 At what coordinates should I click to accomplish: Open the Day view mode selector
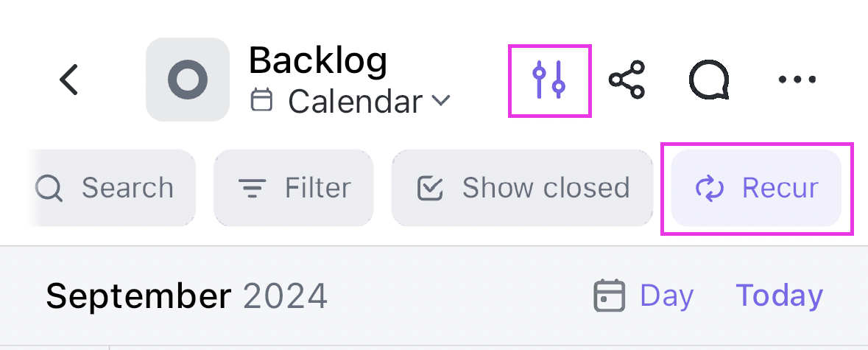click(666, 295)
